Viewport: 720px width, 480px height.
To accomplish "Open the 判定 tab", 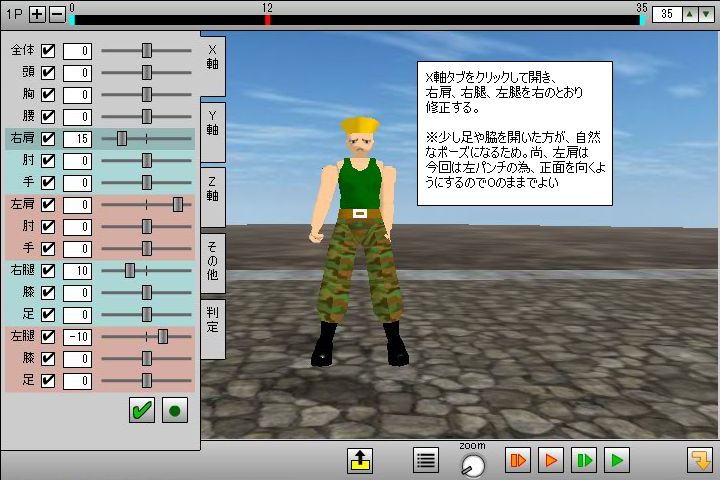I will click(x=213, y=329).
